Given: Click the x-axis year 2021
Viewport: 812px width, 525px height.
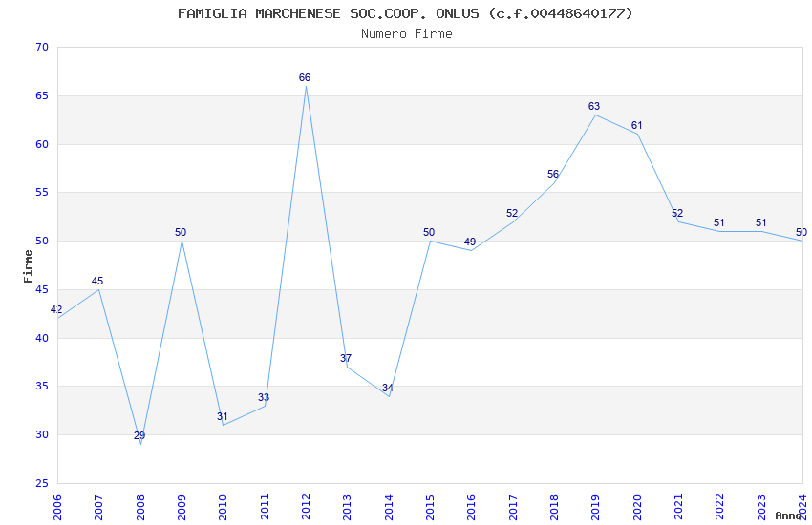Looking at the screenshot, I should (679, 508).
